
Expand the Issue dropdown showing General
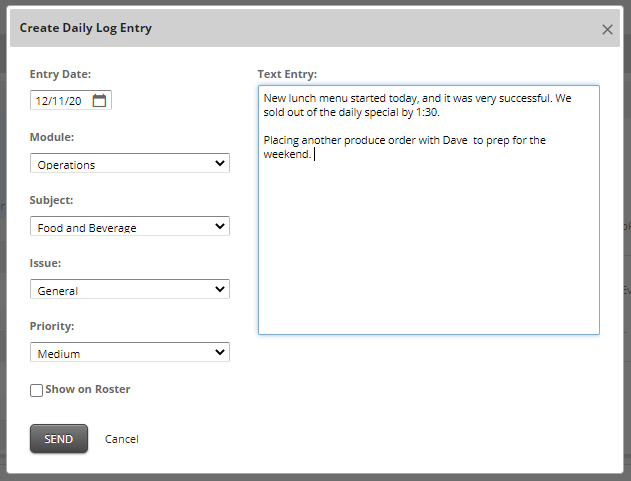[x=130, y=290]
